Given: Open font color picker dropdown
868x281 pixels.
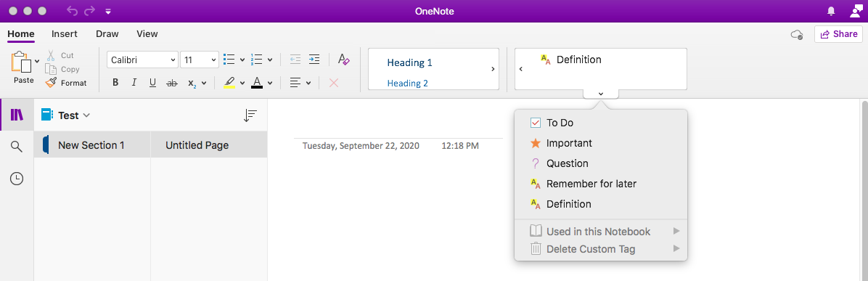Looking at the screenshot, I should (x=270, y=83).
